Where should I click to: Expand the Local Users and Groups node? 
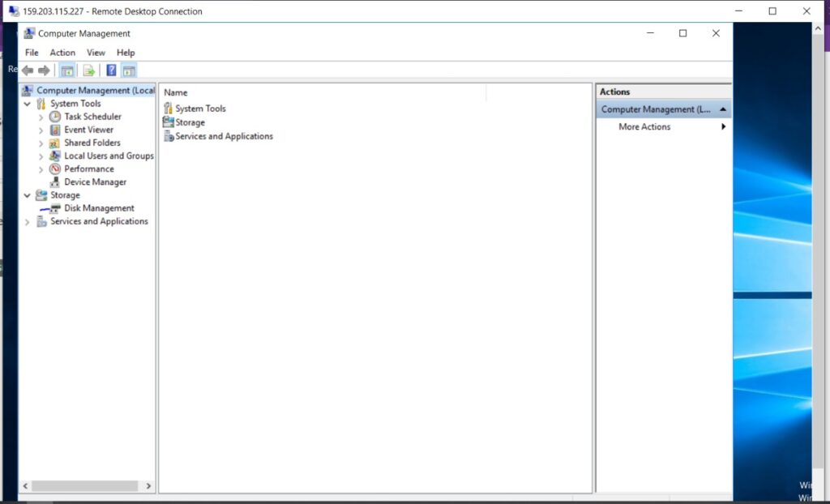point(41,156)
